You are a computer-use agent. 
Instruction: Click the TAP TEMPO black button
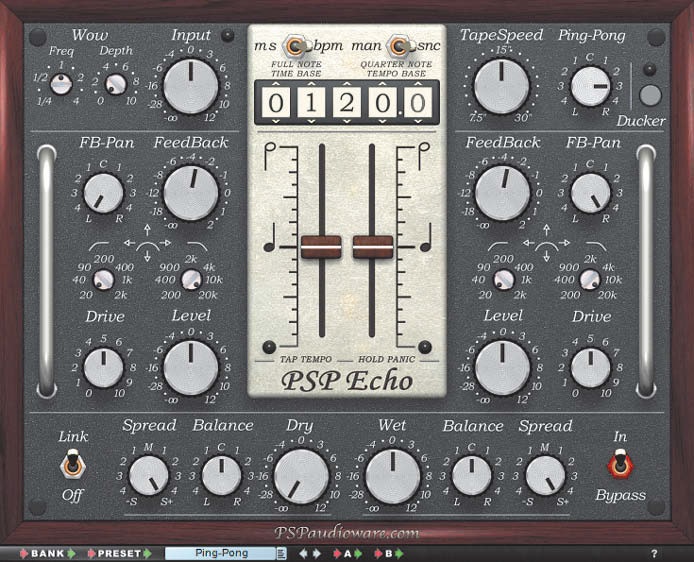[x=269, y=347]
